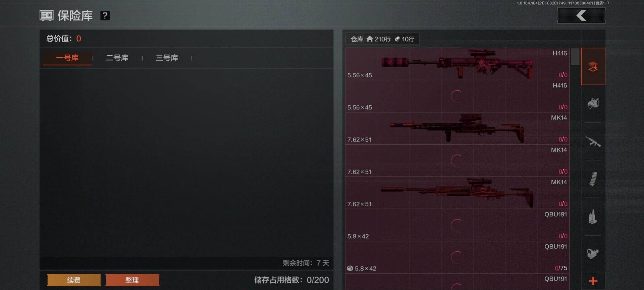Viewport: 644px width, 290px height.
Task: Switch to the 一号库 tab
Action: point(67,58)
